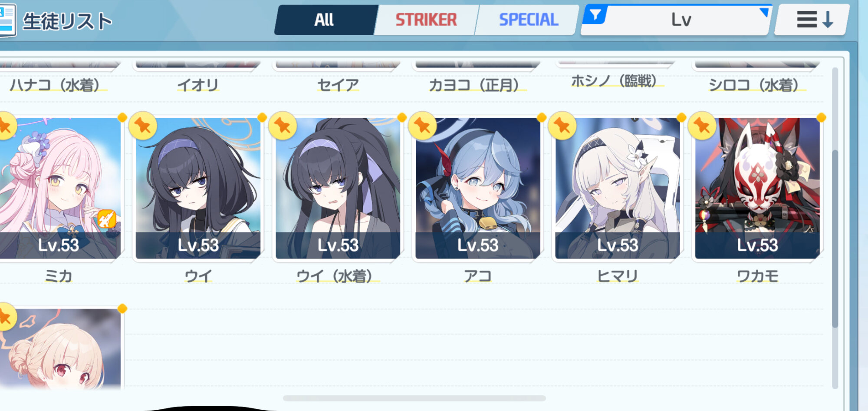
Task: Click the 生徒リスト list icon
Action: point(7,20)
